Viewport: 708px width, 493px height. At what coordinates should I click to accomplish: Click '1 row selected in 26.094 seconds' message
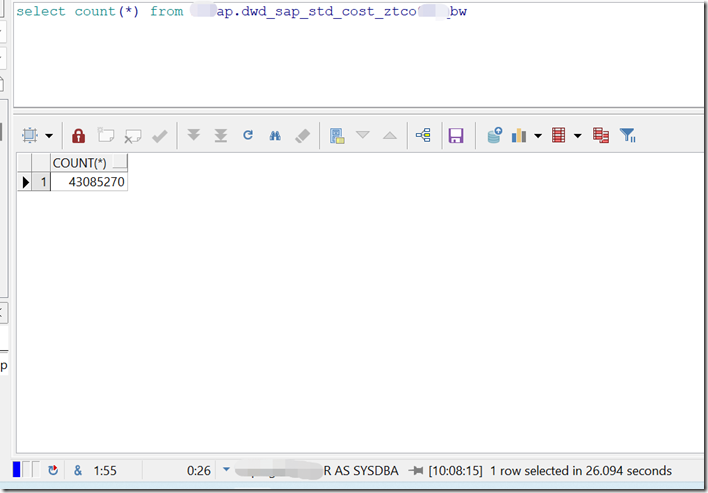point(581,471)
